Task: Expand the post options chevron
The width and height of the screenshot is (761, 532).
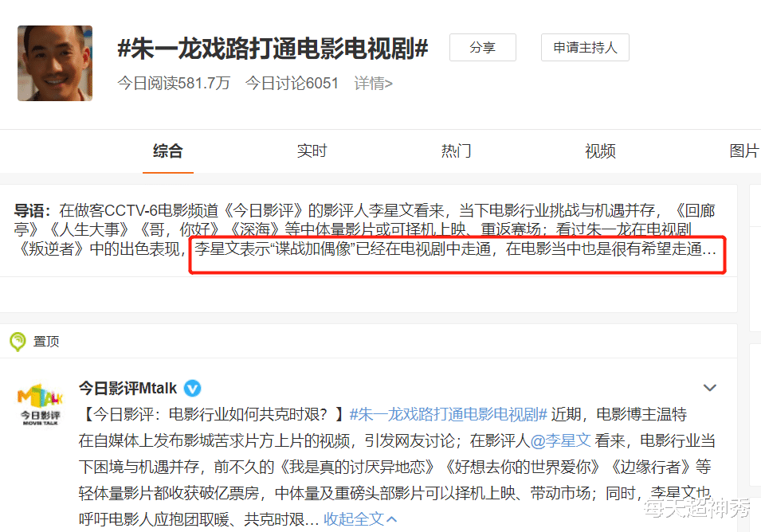Action: [709, 388]
